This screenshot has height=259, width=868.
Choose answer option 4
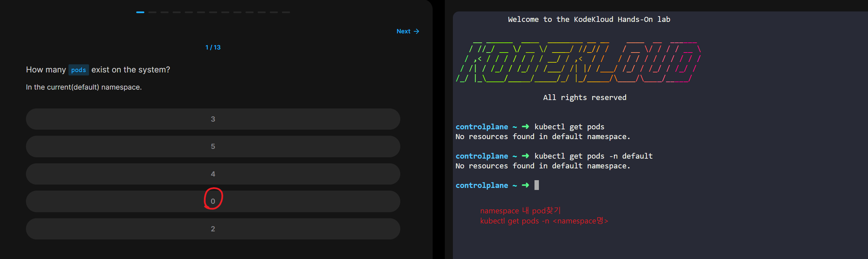pos(213,174)
